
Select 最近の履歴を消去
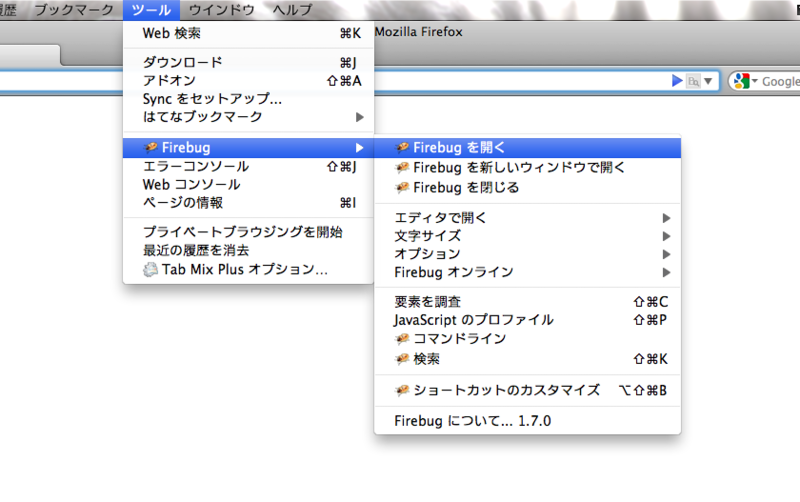[248, 250]
